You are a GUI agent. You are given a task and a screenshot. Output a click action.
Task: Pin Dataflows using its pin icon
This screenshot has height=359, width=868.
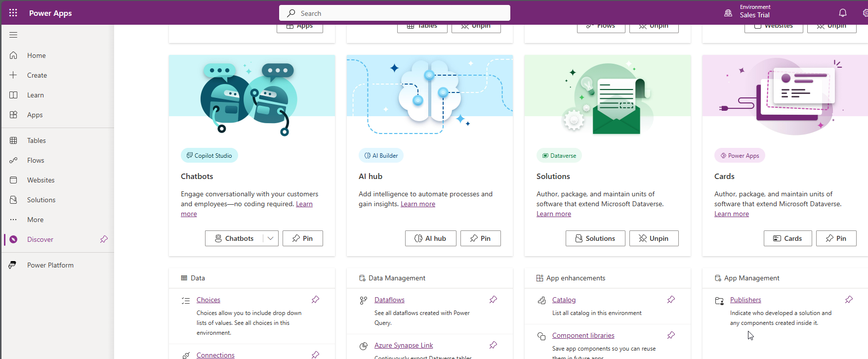point(493,300)
